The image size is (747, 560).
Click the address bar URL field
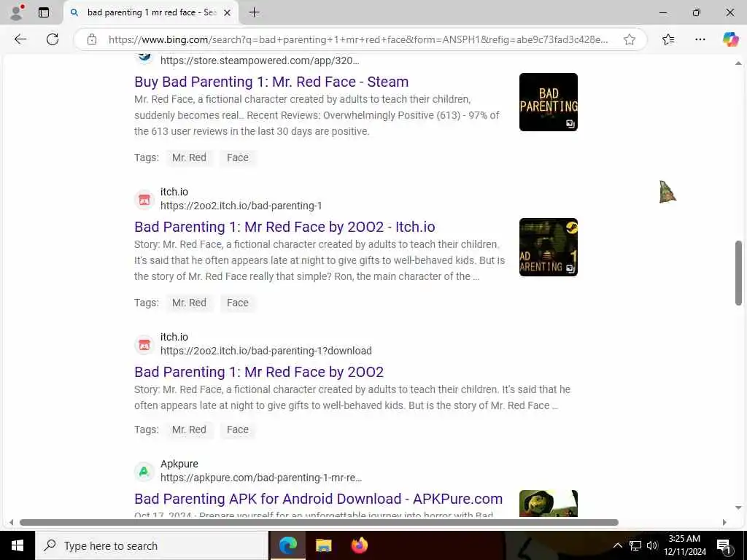coord(358,39)
